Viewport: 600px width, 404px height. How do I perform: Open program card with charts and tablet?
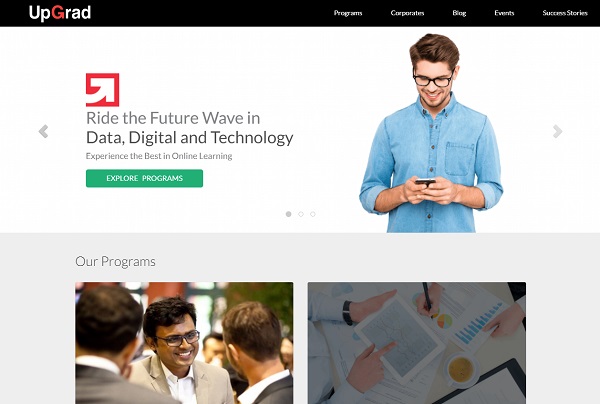tap(417, 343)
